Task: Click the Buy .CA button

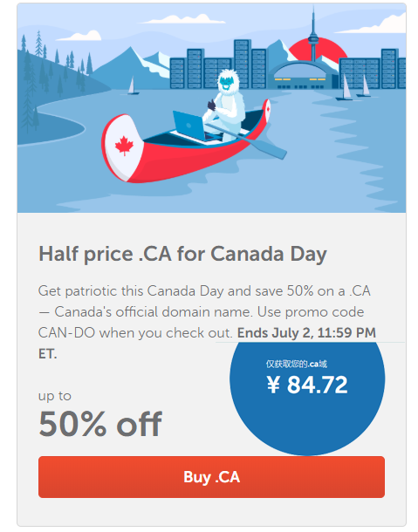Action: click(211, 477)
